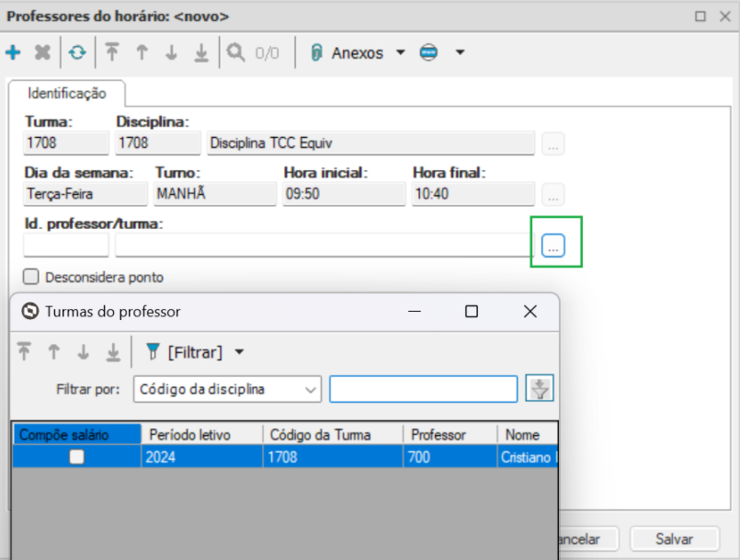Open the Filtrar por Código da disciplina combo
The width and height of the screenshot is (740, 560).
(227, 389)
